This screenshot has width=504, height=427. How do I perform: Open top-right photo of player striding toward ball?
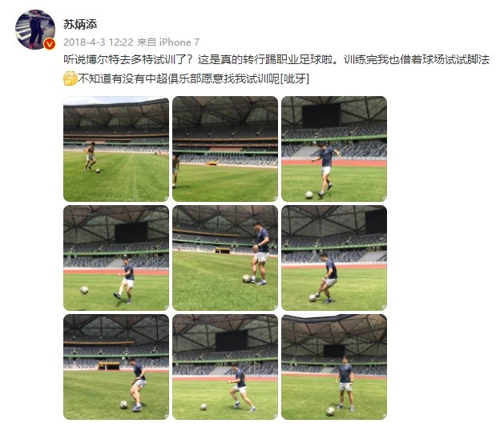tap(334, 149)
